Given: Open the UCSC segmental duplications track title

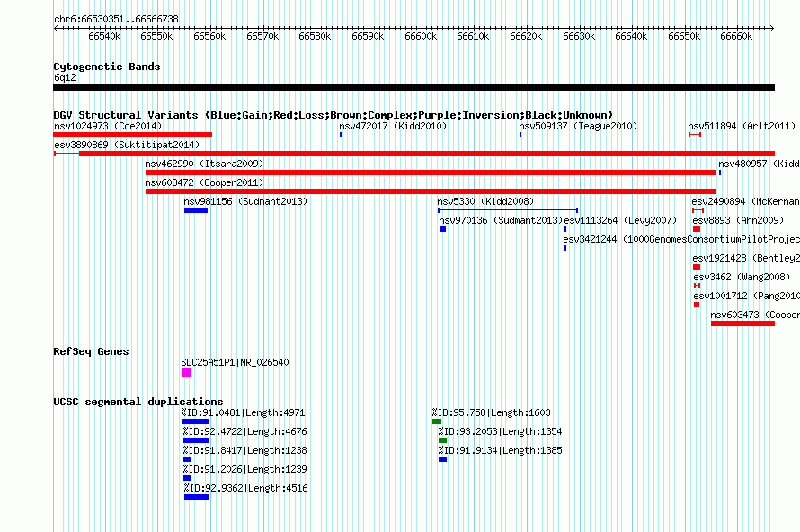Looking at the screenshot, I should [x=138, y=402].
